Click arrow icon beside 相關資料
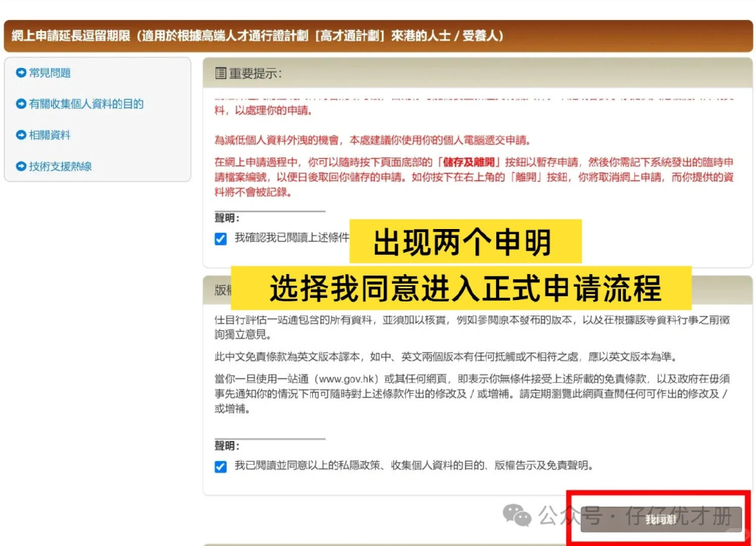 click(21, 135)
